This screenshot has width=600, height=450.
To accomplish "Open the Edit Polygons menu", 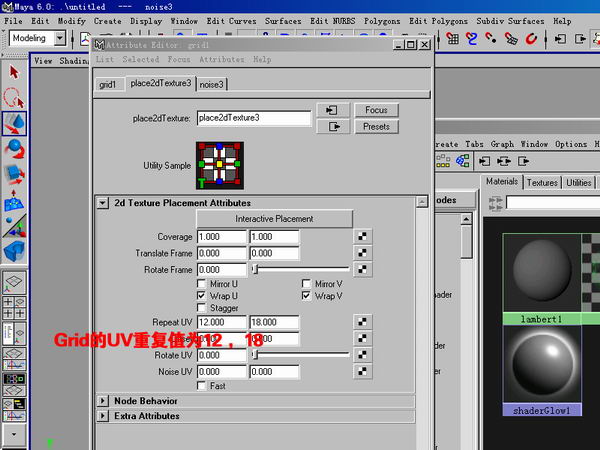I will click(x=438, y=21).
